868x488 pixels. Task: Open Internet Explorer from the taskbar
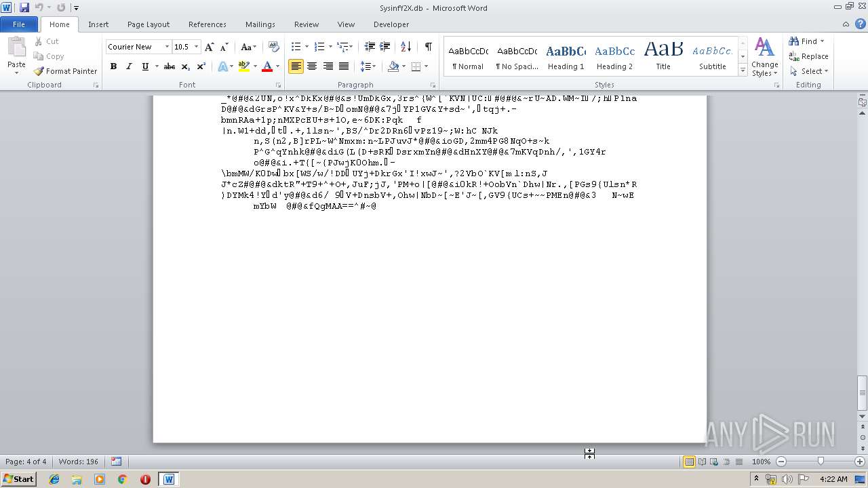tap(54, 479)
